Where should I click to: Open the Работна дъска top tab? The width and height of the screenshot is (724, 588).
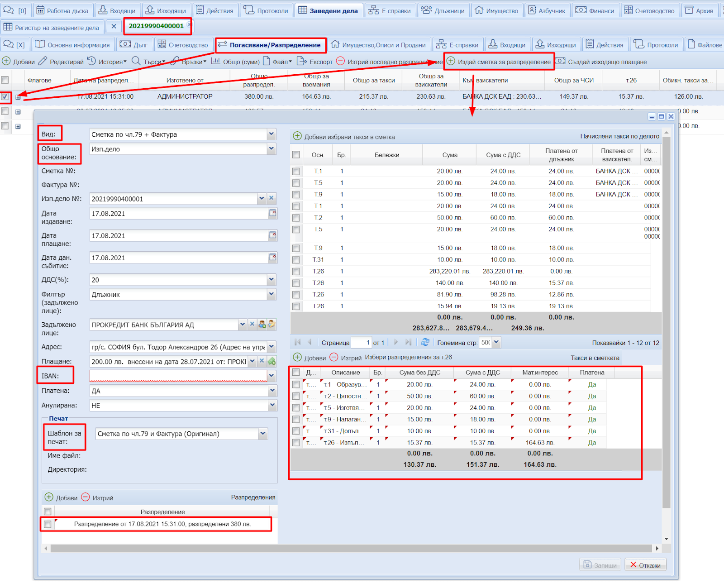coord(62,10)
